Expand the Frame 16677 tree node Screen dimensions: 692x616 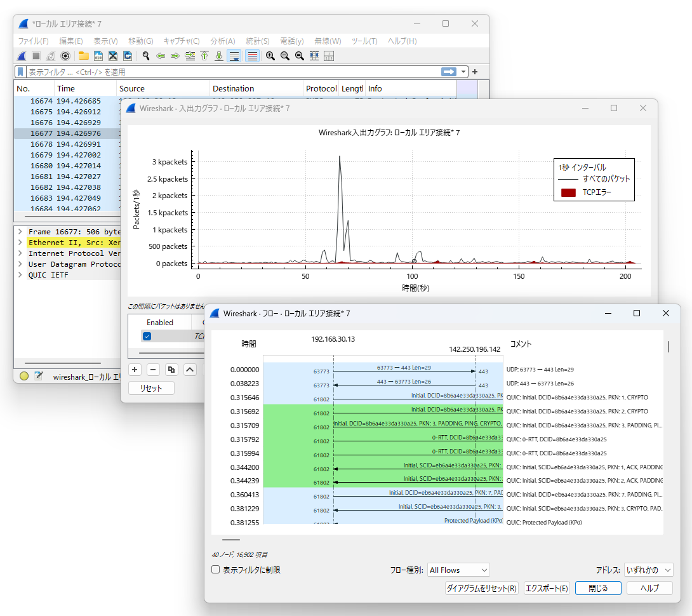(x=20, y=231)
